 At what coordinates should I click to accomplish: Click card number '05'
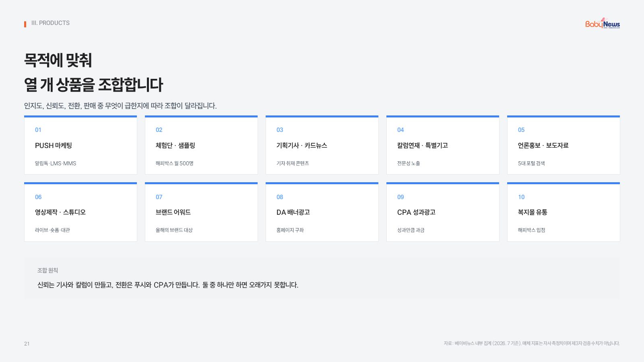(521, 130)
